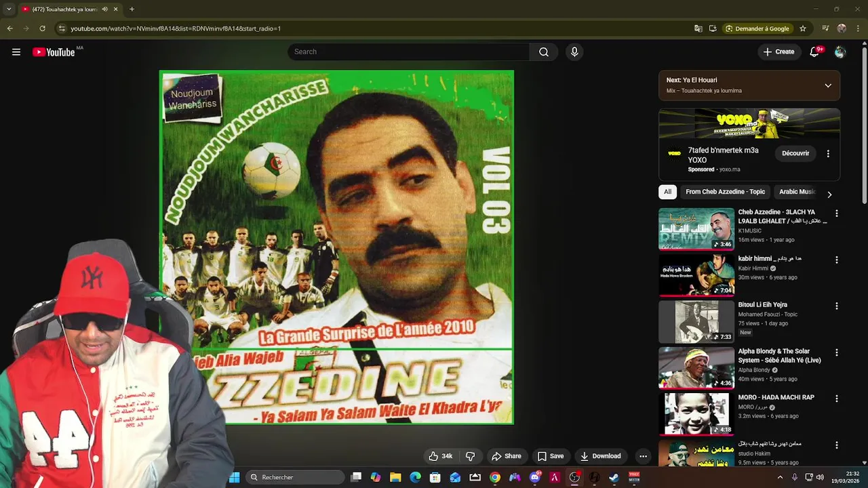Save video to a playlist
The image size is (868, 488).
click(551, 456)
